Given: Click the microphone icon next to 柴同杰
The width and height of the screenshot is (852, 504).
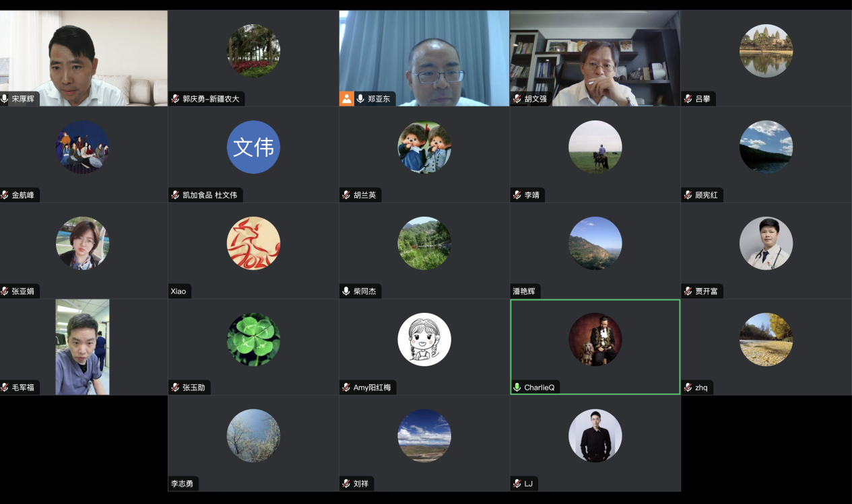Looking at the screenshot, I should point(346,291).
